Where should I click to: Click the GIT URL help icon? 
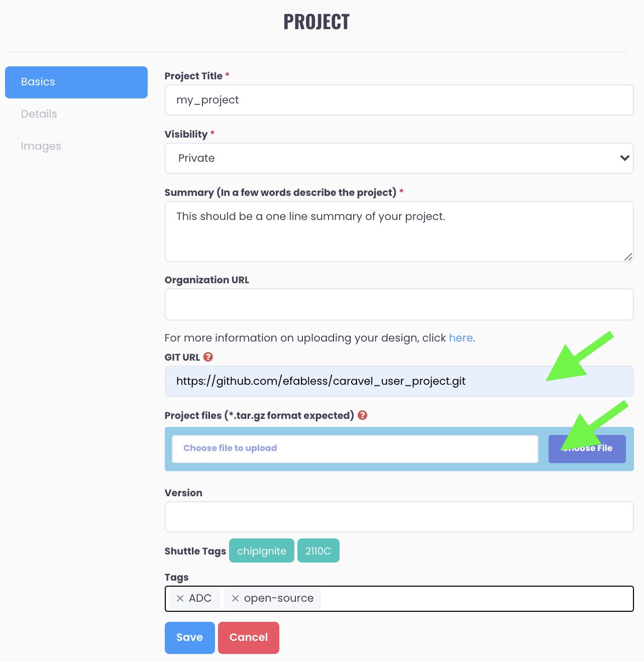pos(208,357)
